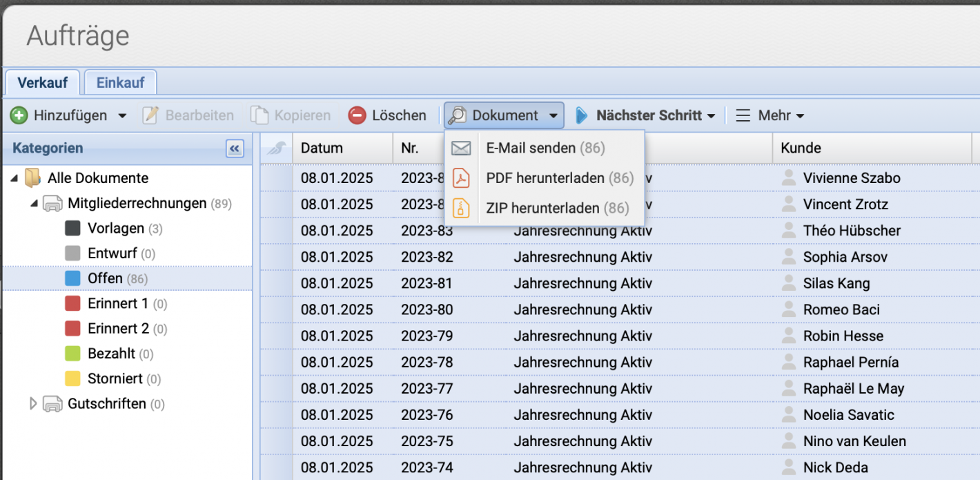Click person icon next to Nick Deda
Screen dimensions: 980x480
point(789,467)
